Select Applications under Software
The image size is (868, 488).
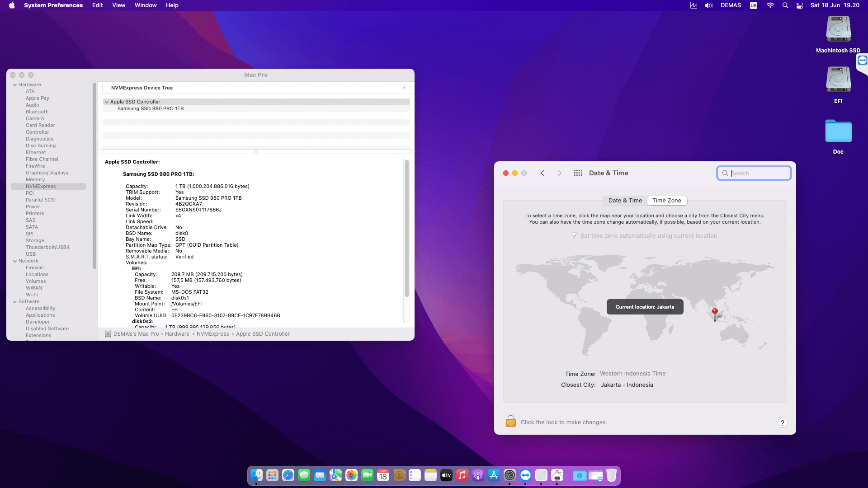click(x=40, y=315)
